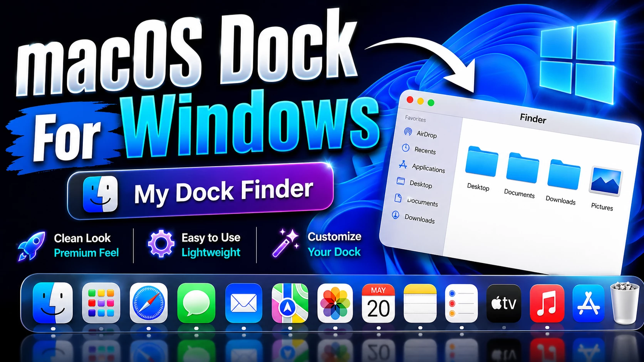Open Messages in the dock
The width and height of the screenshot is (644, 362).
(196, 303)
